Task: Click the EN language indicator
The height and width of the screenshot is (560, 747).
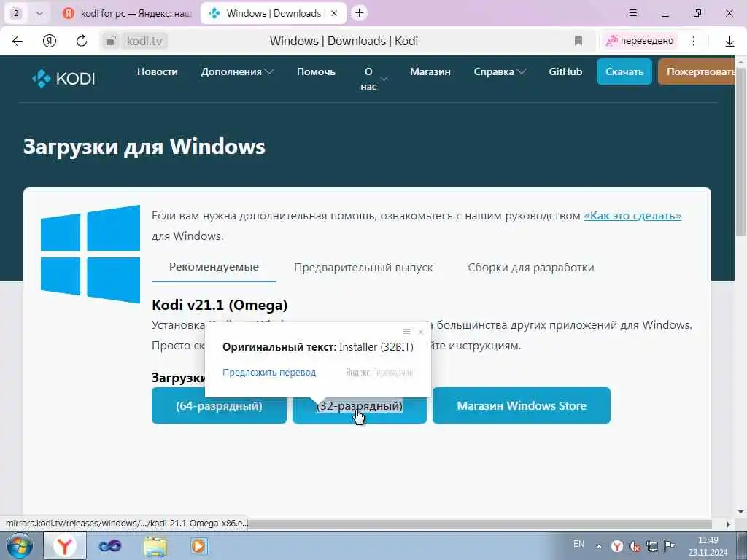Action: pyautogui.click(x=578, y=544)
